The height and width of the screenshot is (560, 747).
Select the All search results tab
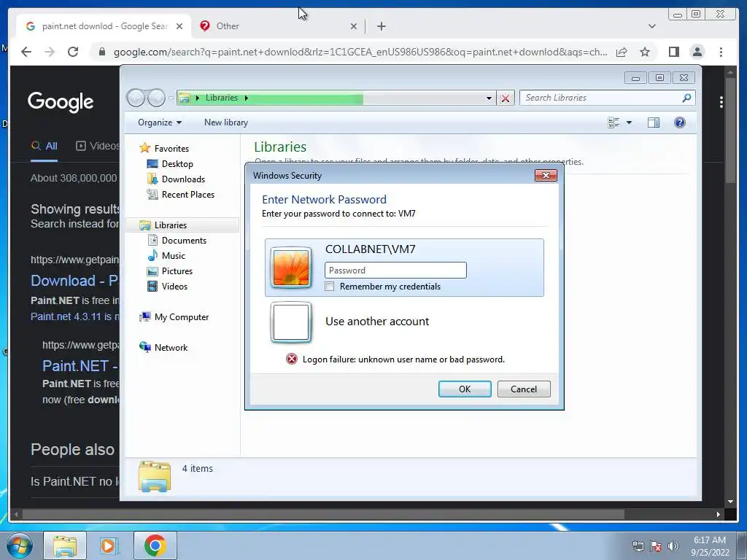pos(44,146)
